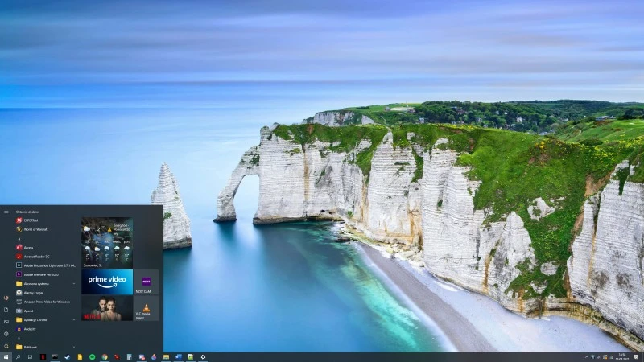This screenshot has height=362, width=644.
Task: Open Pictures icon in Start sidebar
Action: pyautogui.click(x=6, y=322)
